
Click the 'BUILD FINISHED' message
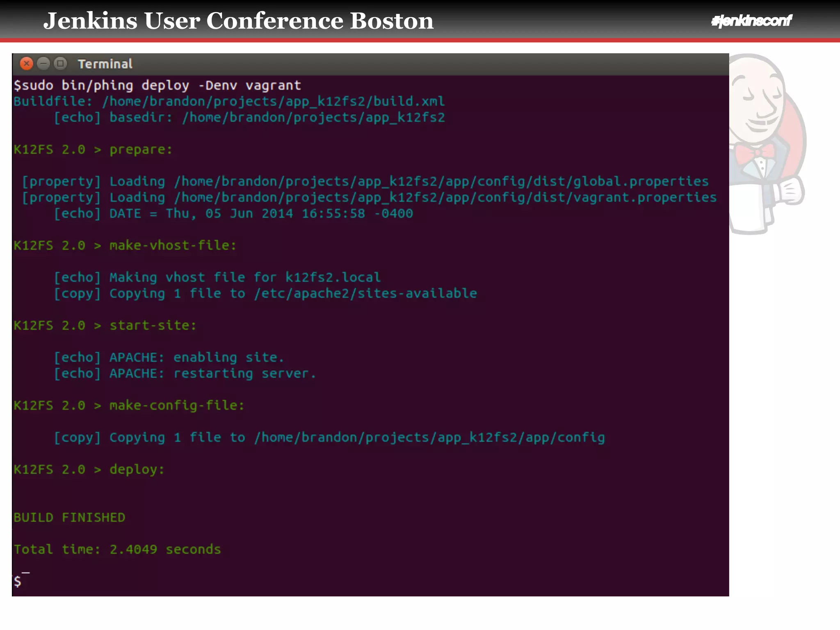point(69,518)
